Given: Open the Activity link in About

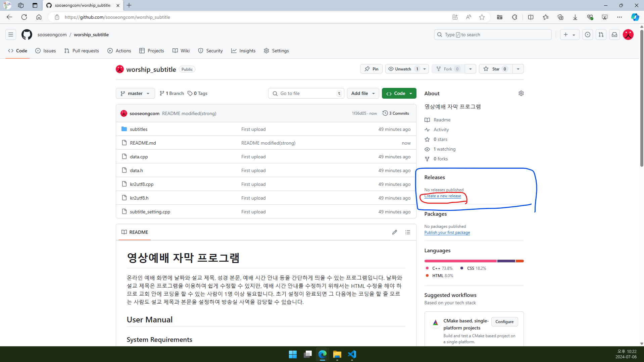Looking at the screenshot, I should (x=441, y=130).
